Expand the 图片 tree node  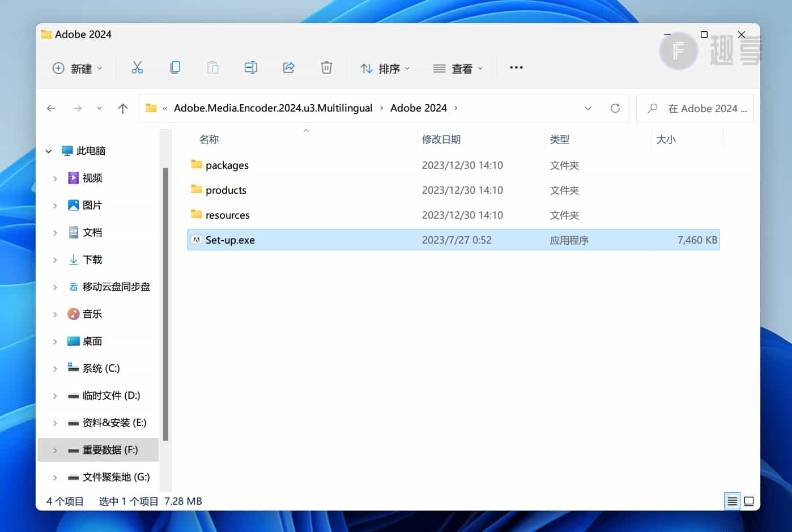(55, 206)
